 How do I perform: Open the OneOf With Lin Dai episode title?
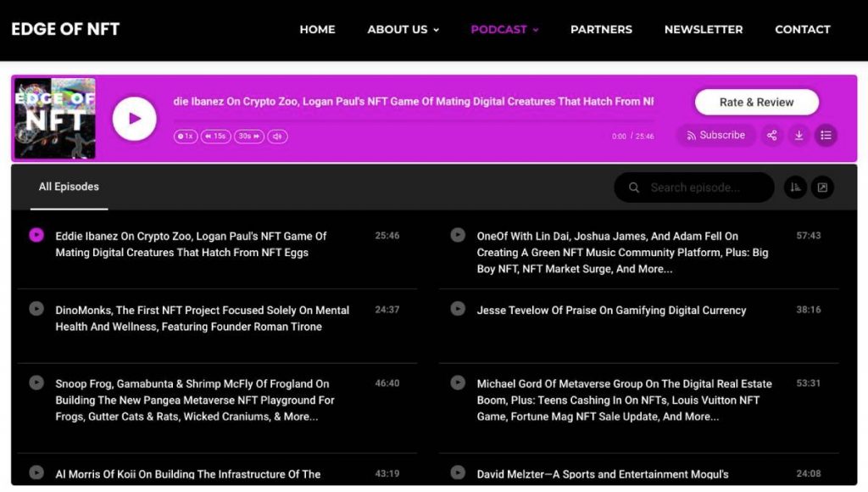coord(623,253)
